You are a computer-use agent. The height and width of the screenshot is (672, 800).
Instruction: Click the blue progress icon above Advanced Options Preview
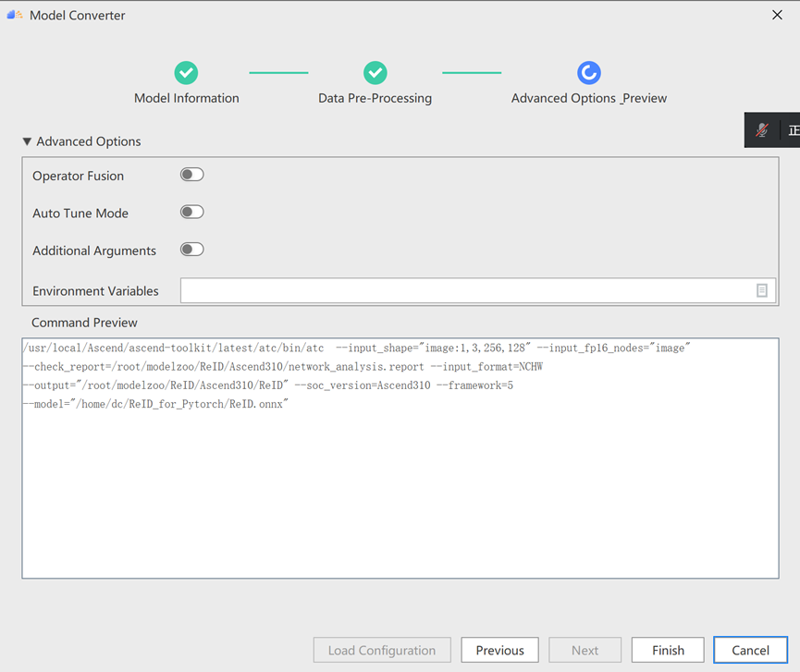tap(589, 72)
